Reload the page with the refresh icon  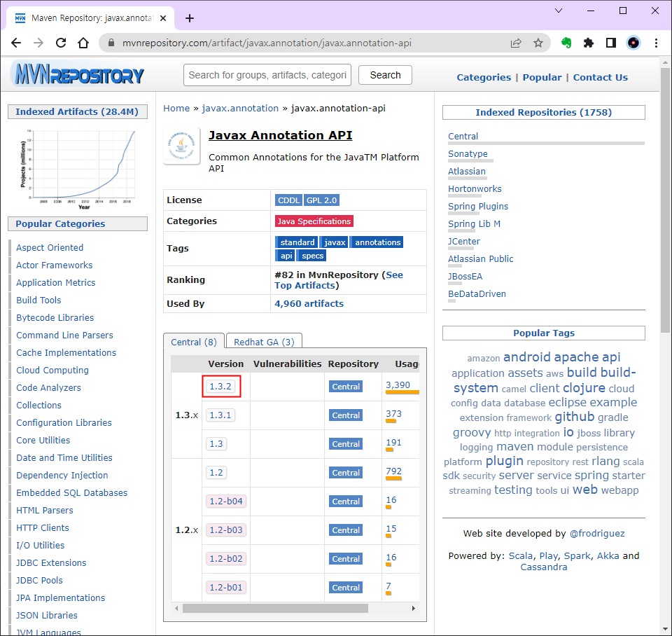(x=61, y=43)
